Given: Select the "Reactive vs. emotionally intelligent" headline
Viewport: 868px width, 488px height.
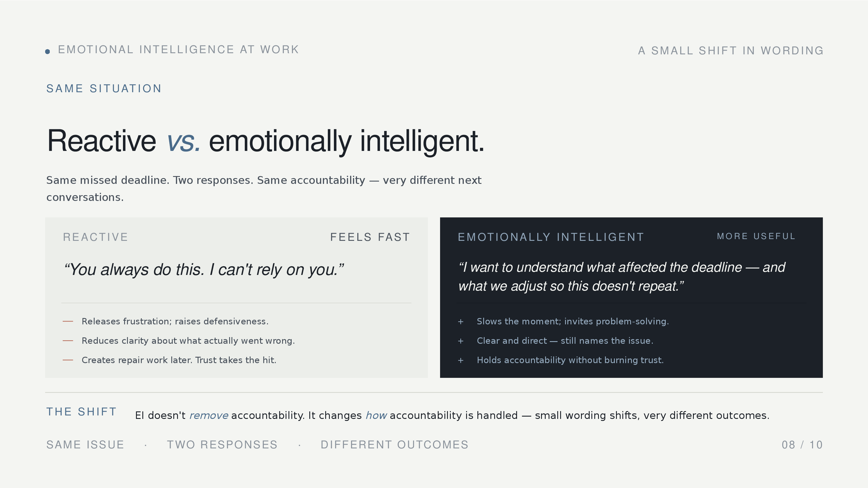Looking at the screenshot, I should [266, 141].
